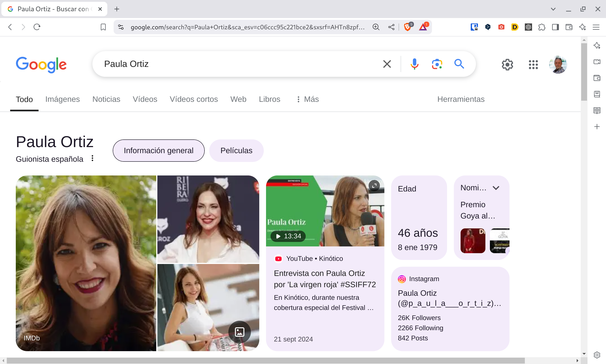Screen dimensions: 606x364
Task: Expand the Nominaciones card chevron
Action: pos(496,188)
